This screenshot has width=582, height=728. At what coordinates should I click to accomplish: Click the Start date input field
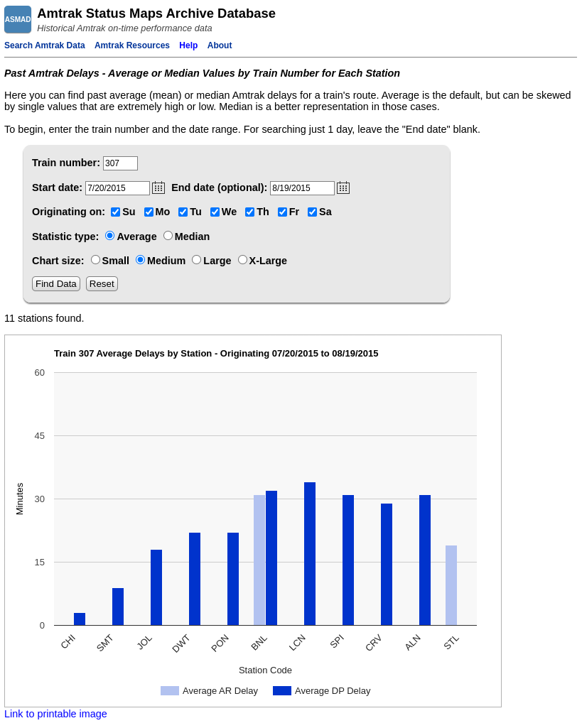tap(117, 188)
